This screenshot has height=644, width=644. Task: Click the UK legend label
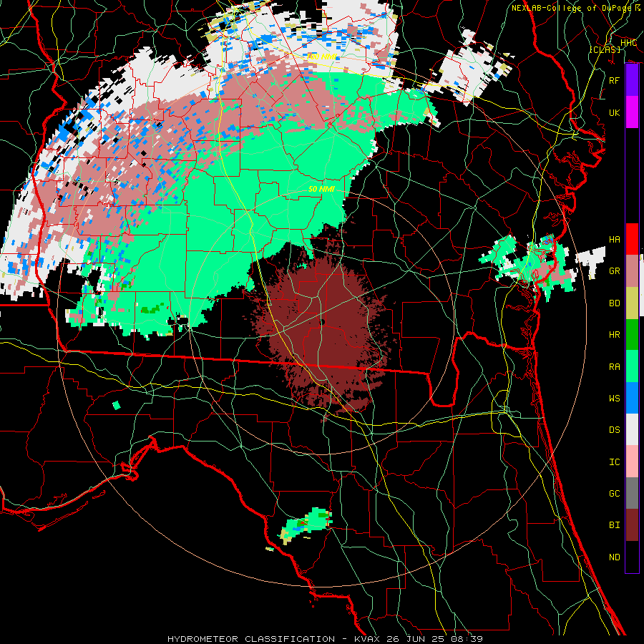614,112
